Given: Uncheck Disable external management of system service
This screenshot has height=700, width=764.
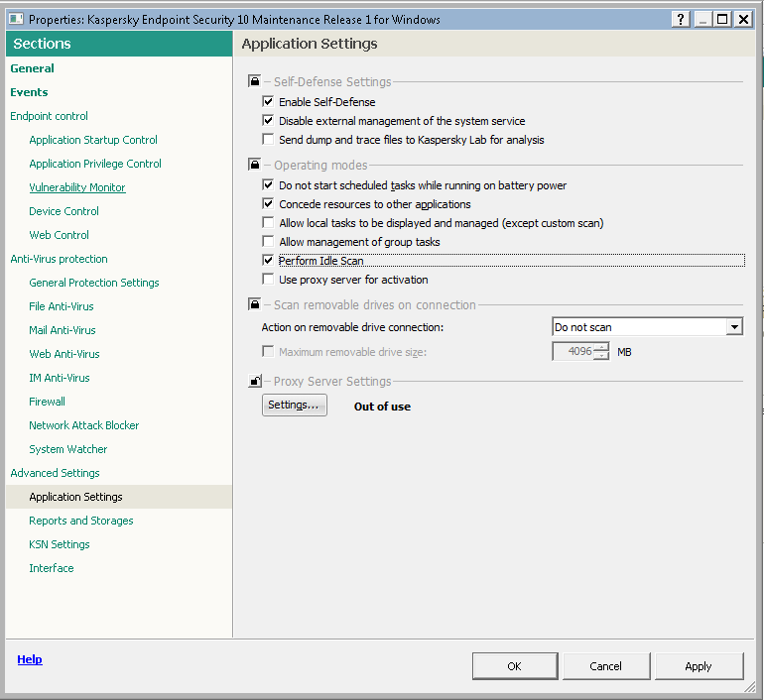Looking at the screenshot, I should pos(268,120).
